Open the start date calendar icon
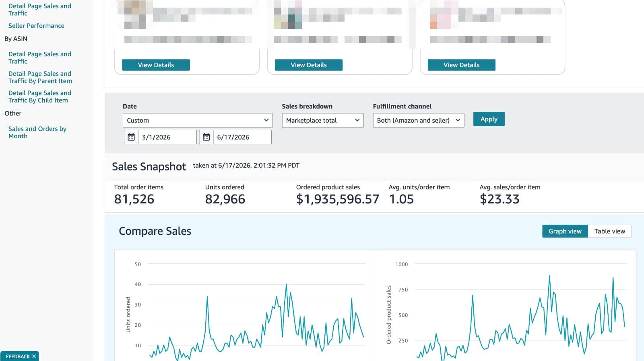 pyautogui.click(x=131, y=137)
